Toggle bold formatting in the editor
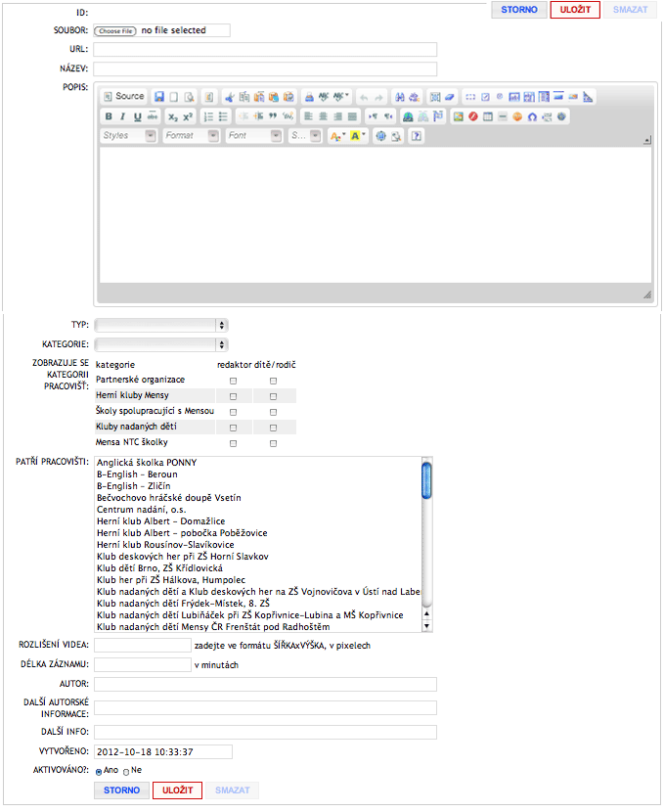664x812 pixels. [109, 116]
